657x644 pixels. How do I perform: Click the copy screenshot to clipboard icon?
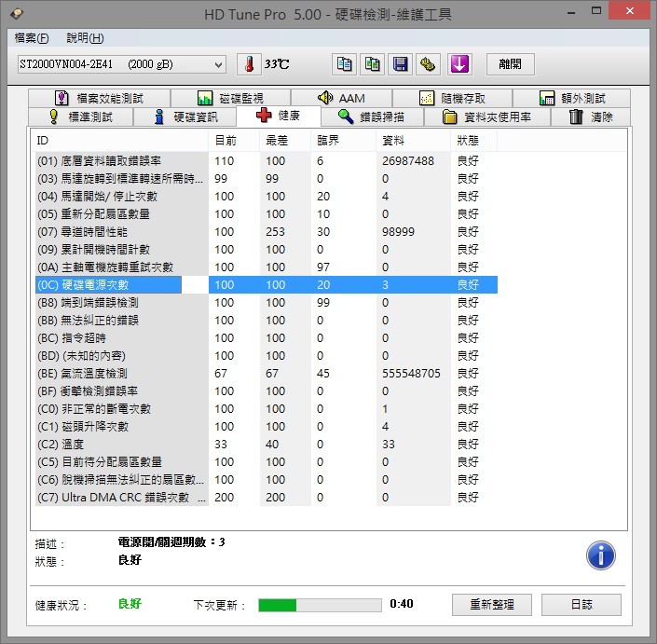click(x=373, y=64)
